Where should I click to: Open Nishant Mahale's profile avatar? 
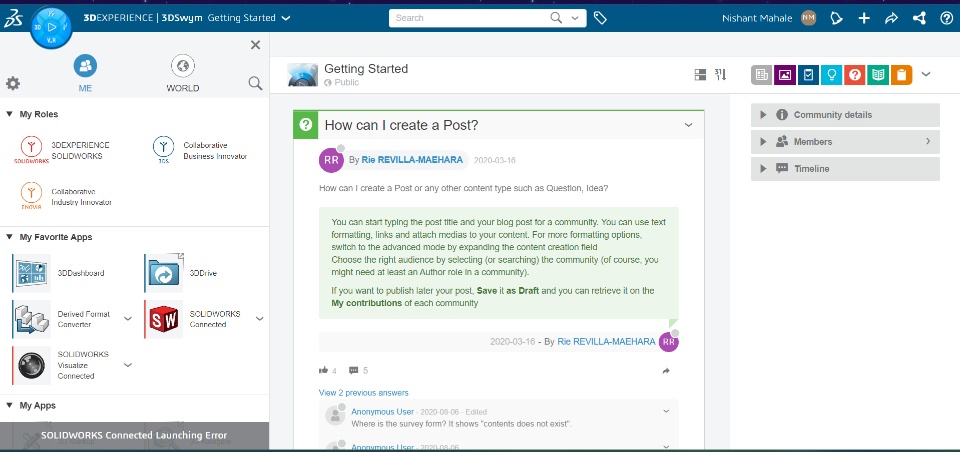point(809,18)
